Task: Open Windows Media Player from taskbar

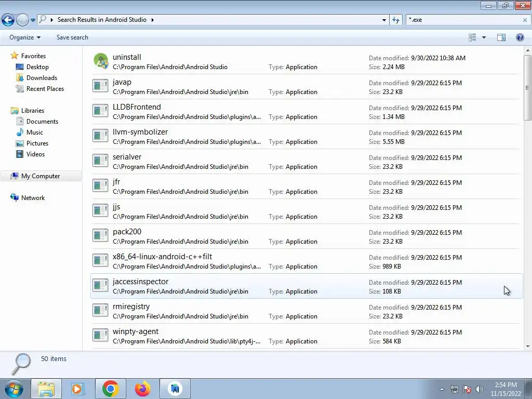Action: tap(78, 389)
